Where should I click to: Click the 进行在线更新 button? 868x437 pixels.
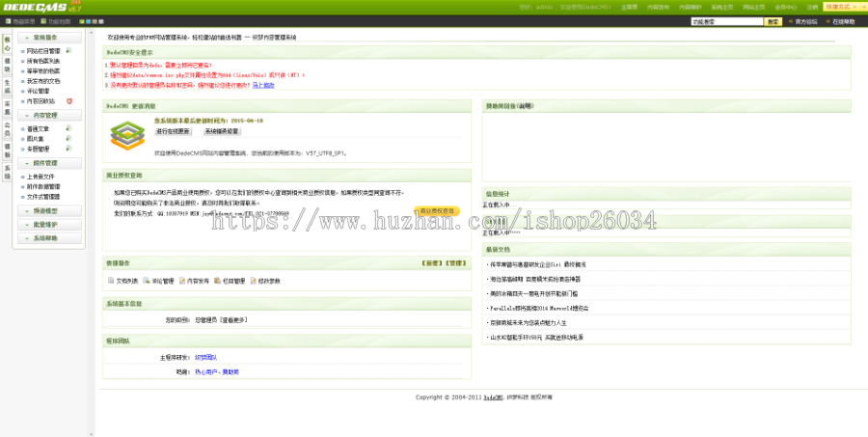tap(173, 131)
